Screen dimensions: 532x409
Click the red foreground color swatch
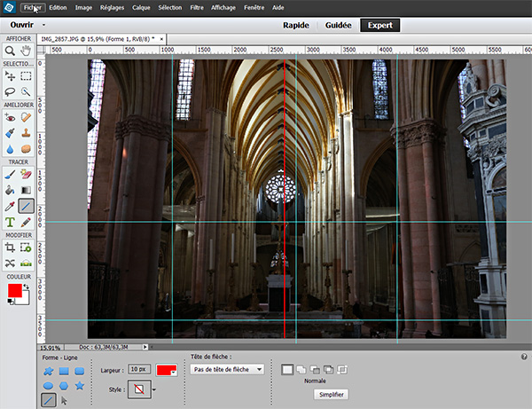tap(15, 291)
